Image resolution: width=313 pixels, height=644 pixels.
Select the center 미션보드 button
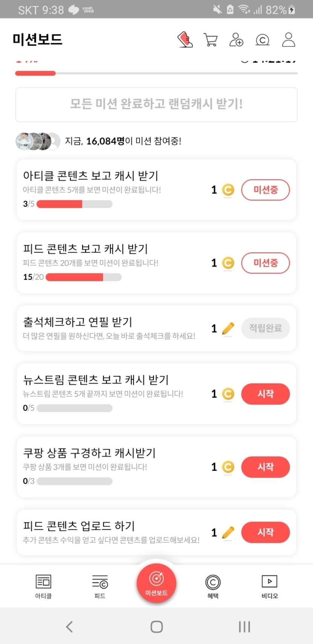(x=156, y=582)
